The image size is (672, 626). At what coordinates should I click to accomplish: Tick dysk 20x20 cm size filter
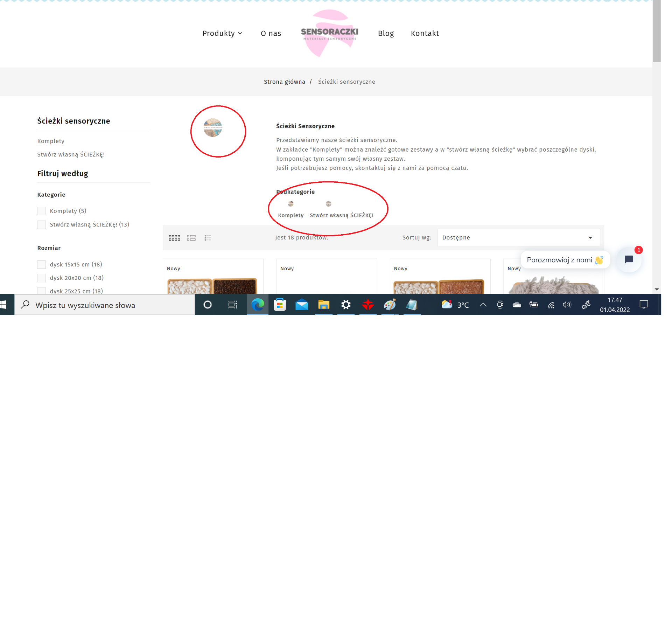coord(42,278)
